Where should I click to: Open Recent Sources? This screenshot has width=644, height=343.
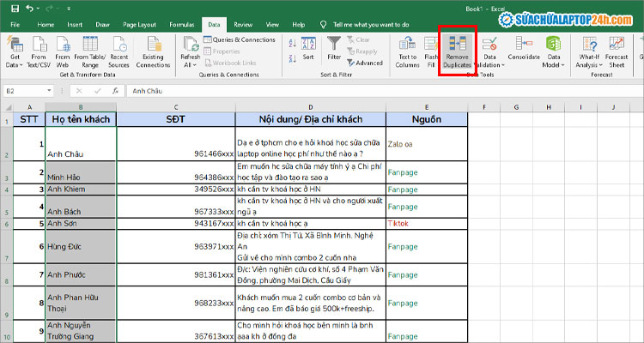tap(118, 52)
